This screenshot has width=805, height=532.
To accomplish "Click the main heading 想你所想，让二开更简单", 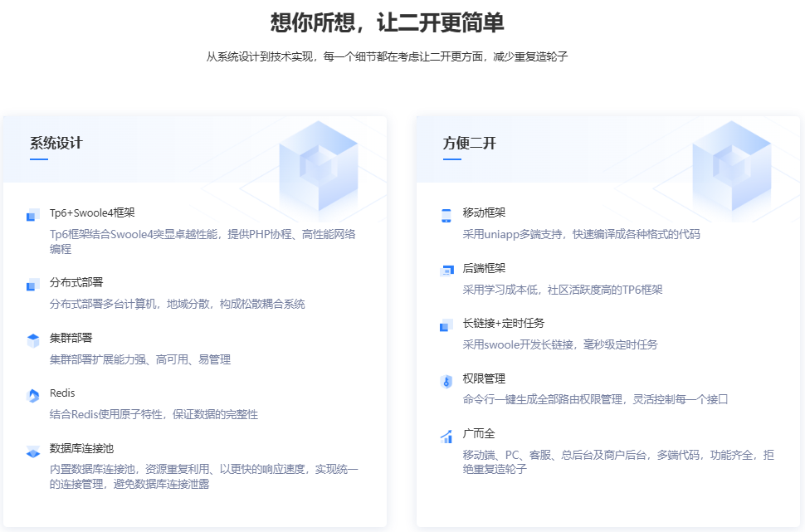I will click(x=388, y=22).
